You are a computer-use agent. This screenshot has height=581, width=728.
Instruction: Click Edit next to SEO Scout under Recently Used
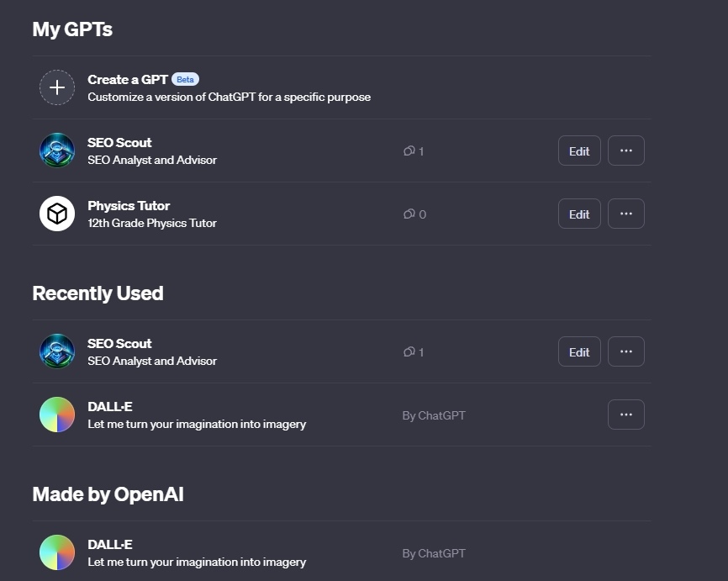coord(578,351)
